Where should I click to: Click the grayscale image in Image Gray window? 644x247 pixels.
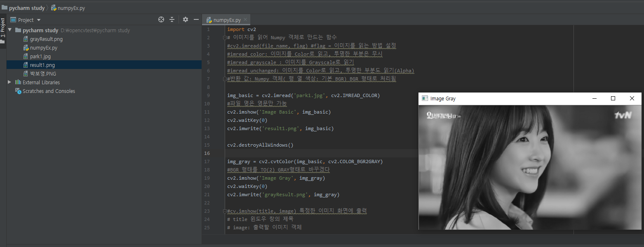(x=530, y=167)
